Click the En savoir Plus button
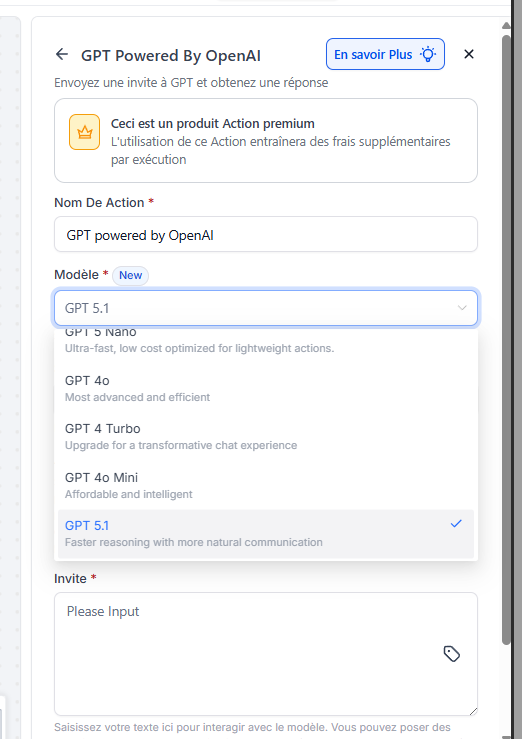The height and width of the screenshot is (739, 522). click(385, 54)
